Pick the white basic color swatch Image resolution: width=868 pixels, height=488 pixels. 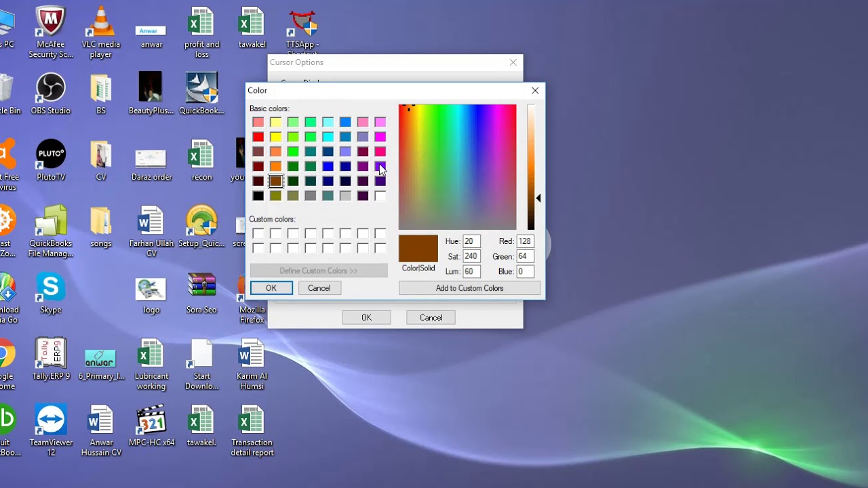coord(380,196)
